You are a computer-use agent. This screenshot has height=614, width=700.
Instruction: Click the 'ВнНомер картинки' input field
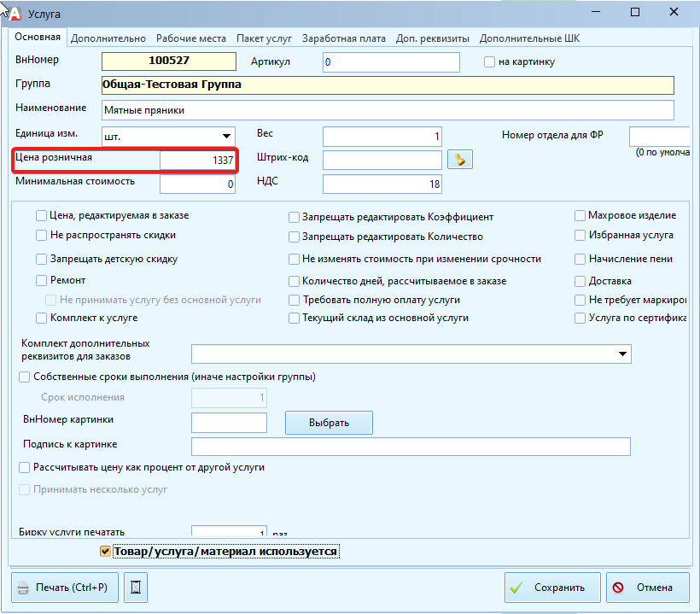[229, 423]
